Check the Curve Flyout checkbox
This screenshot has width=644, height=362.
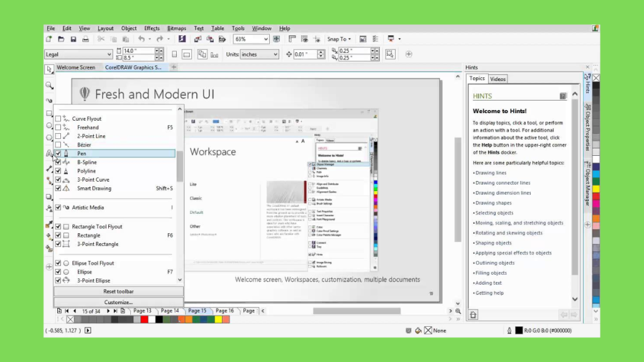click(x=58, y=119)
